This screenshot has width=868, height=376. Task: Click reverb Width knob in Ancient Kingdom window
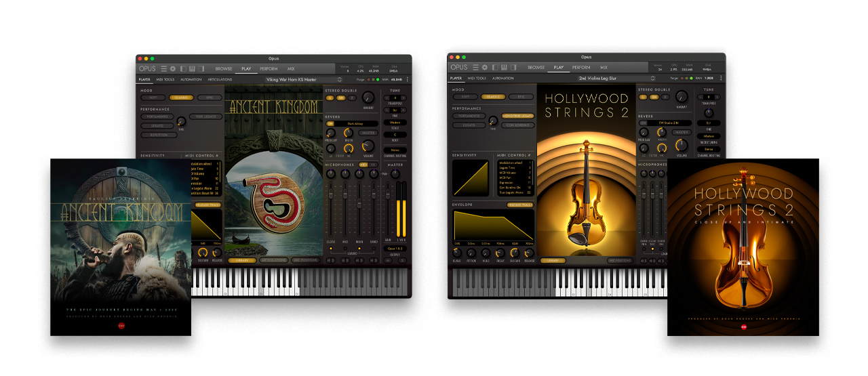(x=349, y=133)
